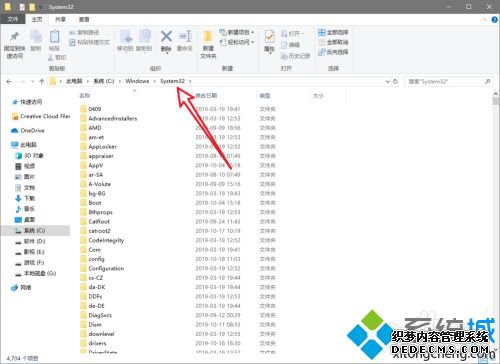This screenshot has height=364, width=500.
Task: Click the Copy to (复制到) icon
Action: coord(144,37)
